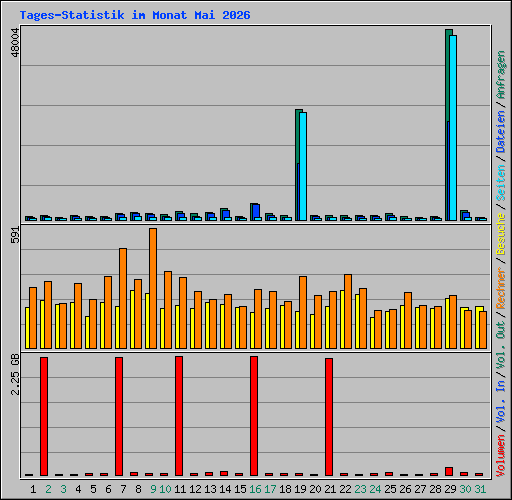The width and height of the screenshot is (512, 500).
Task: Click the red volume bar for day 11
Action: click(179, 416)
